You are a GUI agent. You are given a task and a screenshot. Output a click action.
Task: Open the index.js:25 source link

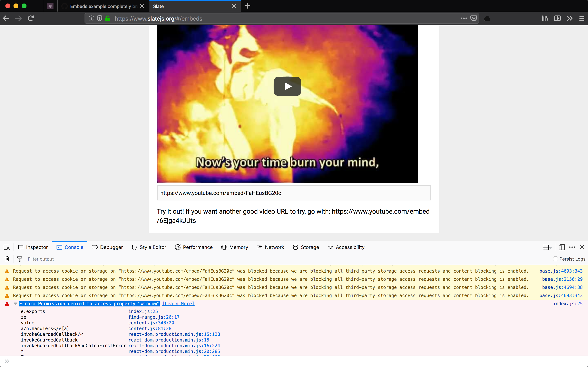click(x=568, y=303)
